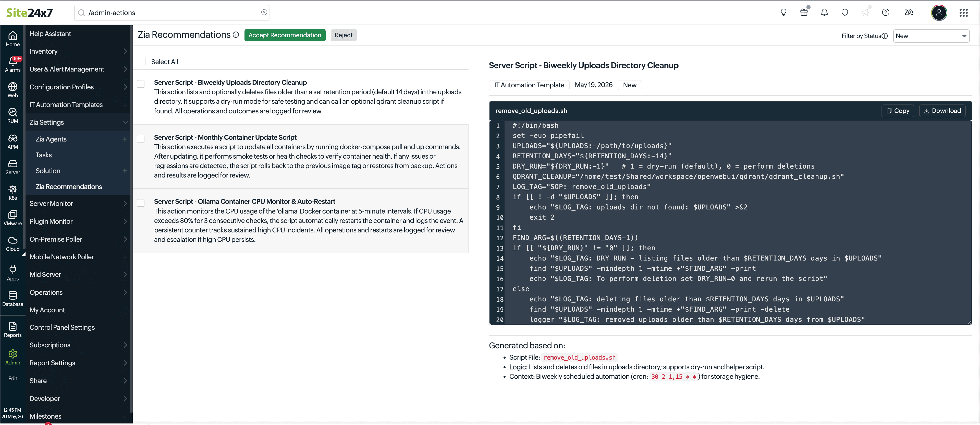980x425 pixels.
Task: Open My Account menu item
Action: (x=47, y=310)
